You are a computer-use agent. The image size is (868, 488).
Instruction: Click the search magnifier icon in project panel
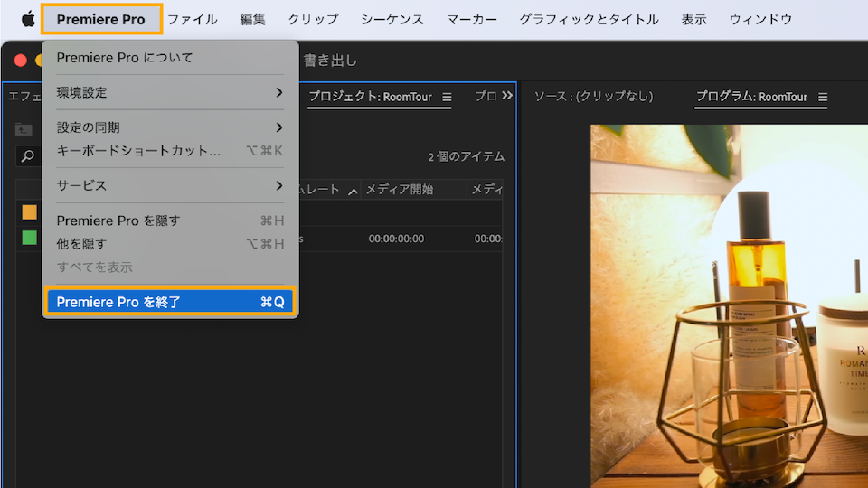pyautogui.click(x=28, y=156)
